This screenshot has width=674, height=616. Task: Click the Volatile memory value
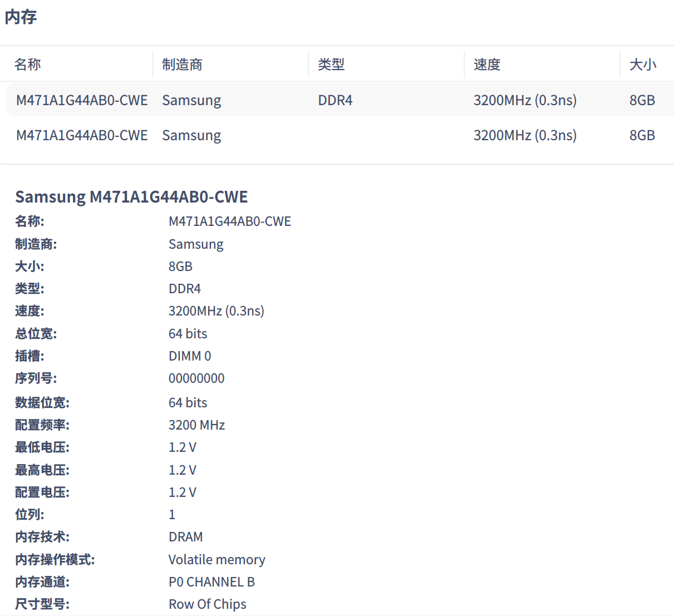(x=217, y=560)
